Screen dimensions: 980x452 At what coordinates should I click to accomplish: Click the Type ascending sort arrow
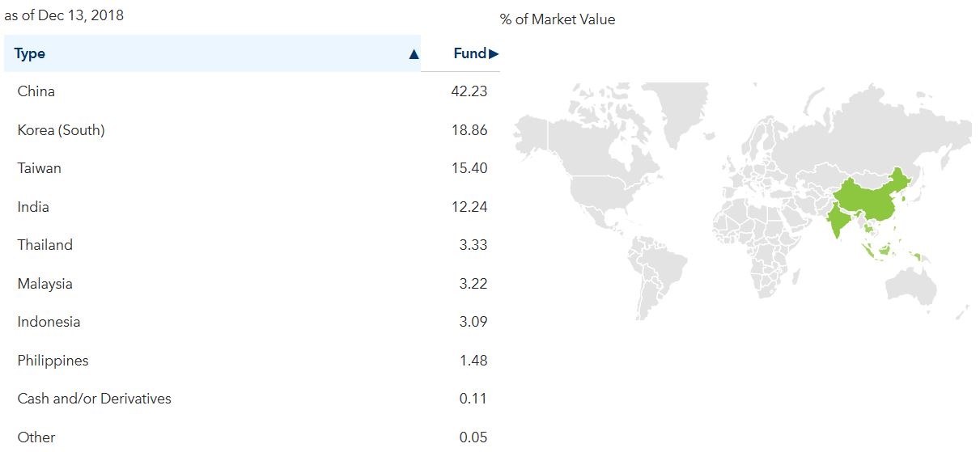click(414, 54)
